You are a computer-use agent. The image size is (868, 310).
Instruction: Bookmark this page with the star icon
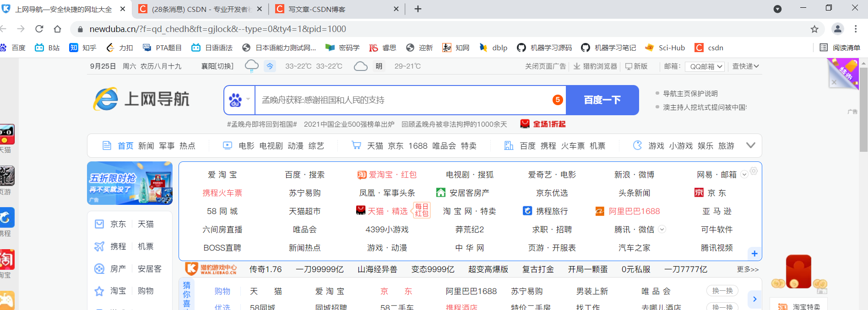tap(814, 29)
